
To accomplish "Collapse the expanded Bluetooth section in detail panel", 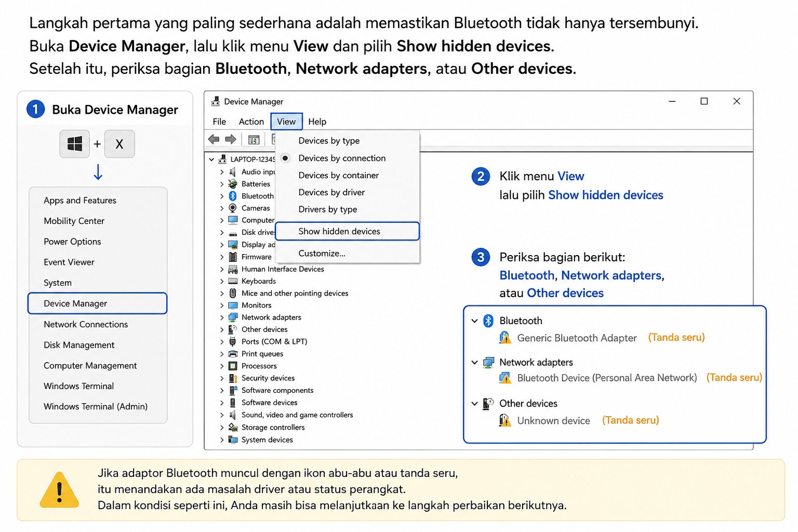I will (474, 321).
